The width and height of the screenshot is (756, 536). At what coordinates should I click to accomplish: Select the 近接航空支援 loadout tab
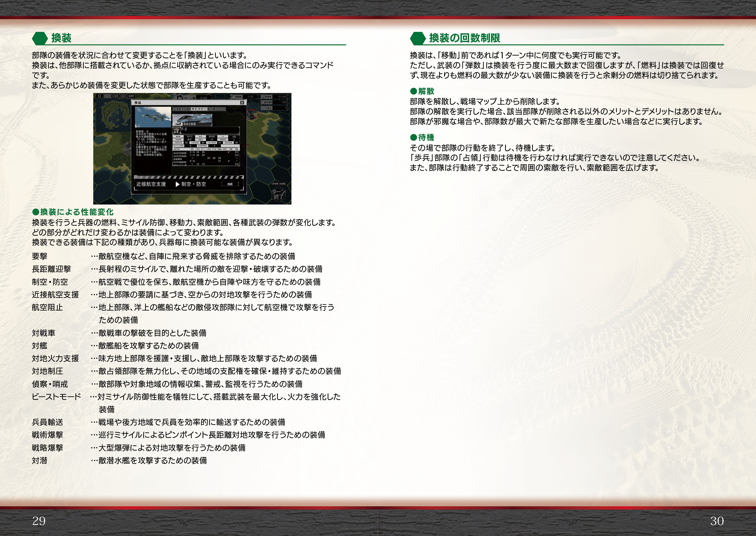[181, 109]
